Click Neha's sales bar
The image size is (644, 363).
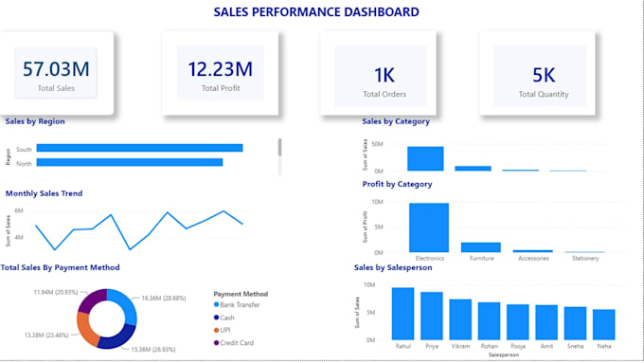pos(604,324)
